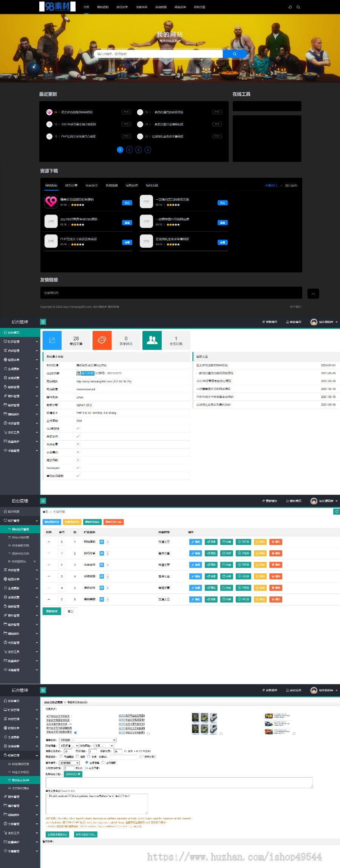Image resolution: width=340 pixels, height=868 pixels.
Task: Click 更新栏目HTML button
Action: pos(113,522)
